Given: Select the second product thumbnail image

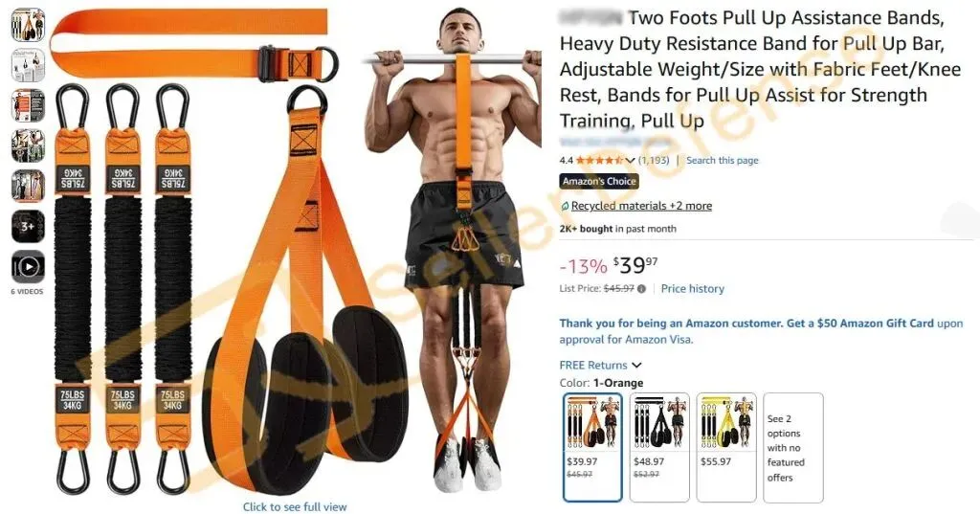Looking at the screenshot, I should tap(28, 66).
